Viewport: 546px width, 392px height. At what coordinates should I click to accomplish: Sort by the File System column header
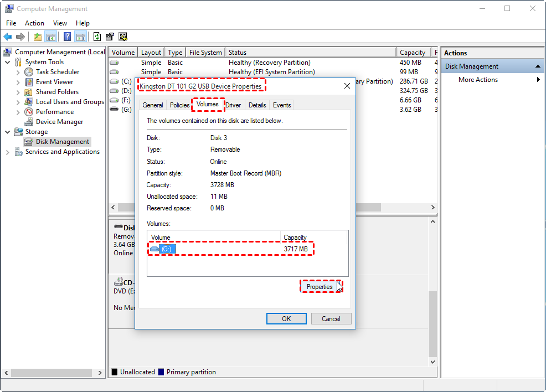pos(205,53)
